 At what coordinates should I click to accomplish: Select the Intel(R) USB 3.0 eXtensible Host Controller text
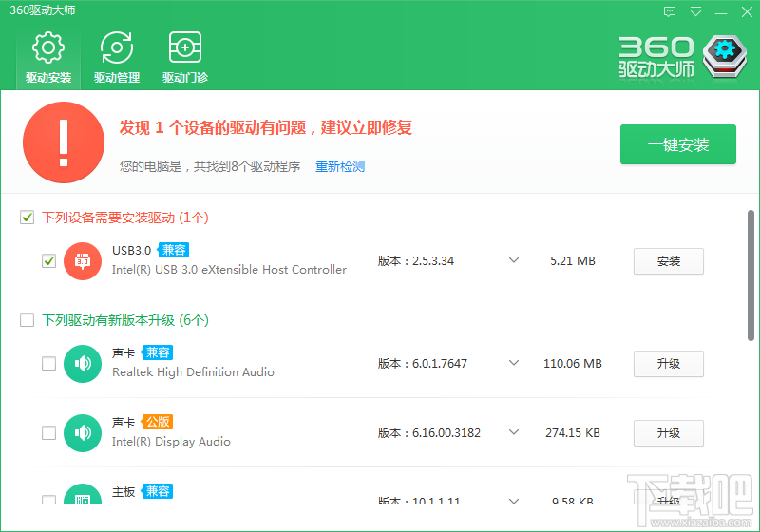229,270
